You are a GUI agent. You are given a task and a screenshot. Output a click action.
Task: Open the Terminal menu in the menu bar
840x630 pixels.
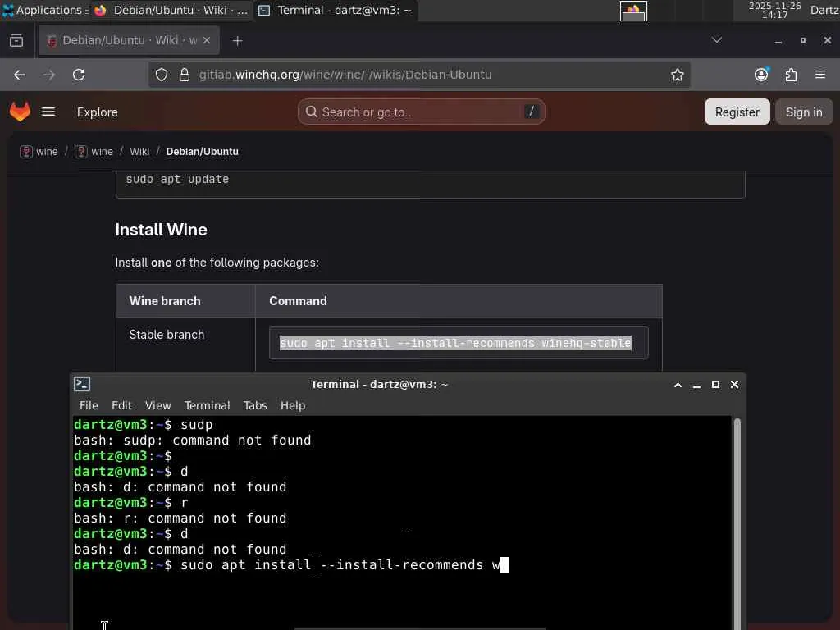point(208,405)
